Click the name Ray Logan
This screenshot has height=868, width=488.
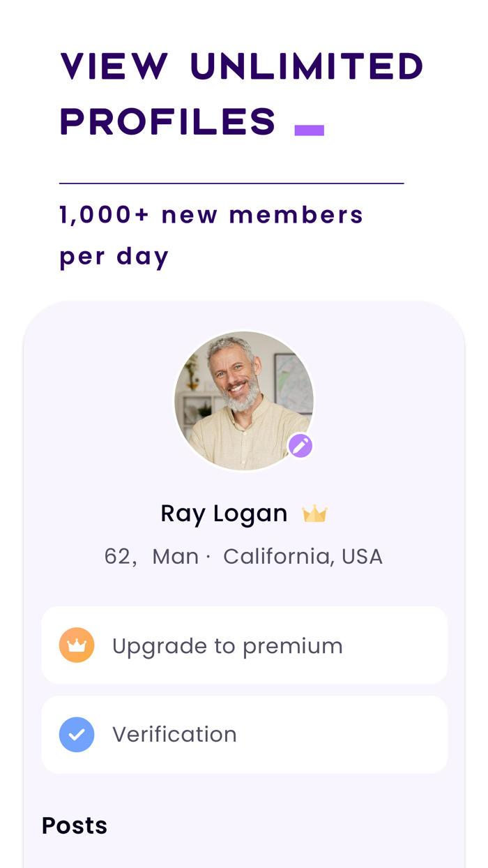pos(224,513)
